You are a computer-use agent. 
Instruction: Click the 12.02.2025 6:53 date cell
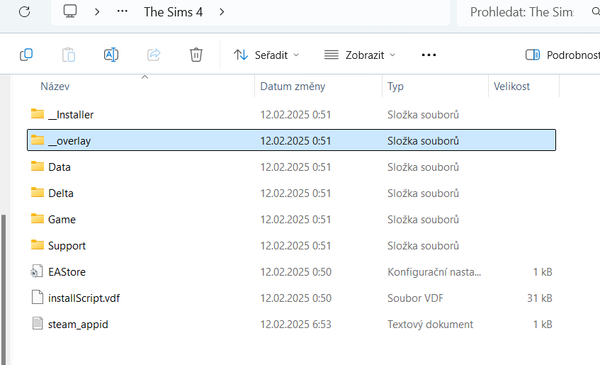[x=296, y=324]
